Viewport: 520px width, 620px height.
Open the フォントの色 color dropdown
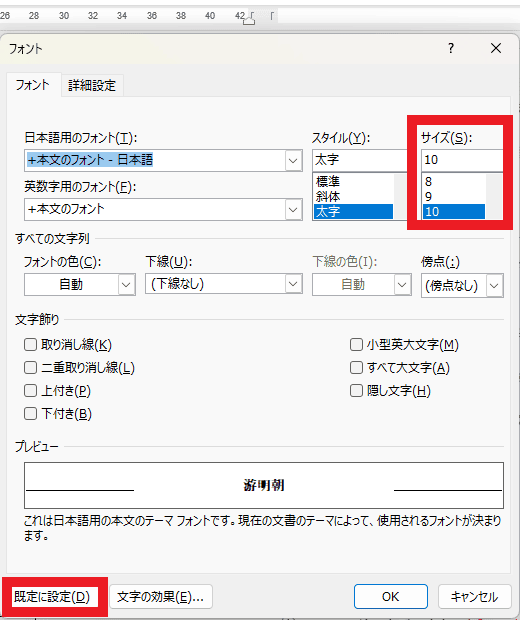80,285
